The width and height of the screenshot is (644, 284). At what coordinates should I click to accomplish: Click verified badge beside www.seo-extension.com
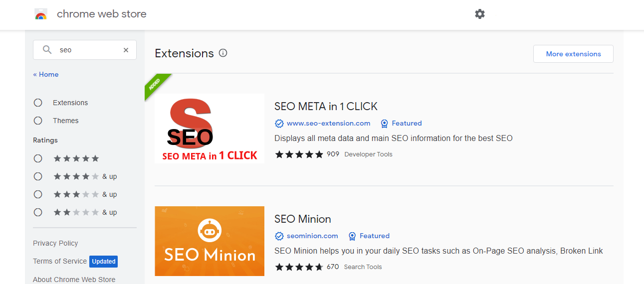tap(279, 124)
